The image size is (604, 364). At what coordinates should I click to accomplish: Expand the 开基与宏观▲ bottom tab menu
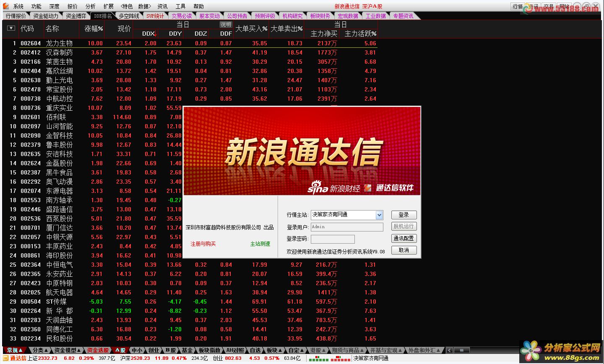tap(386, 350)
